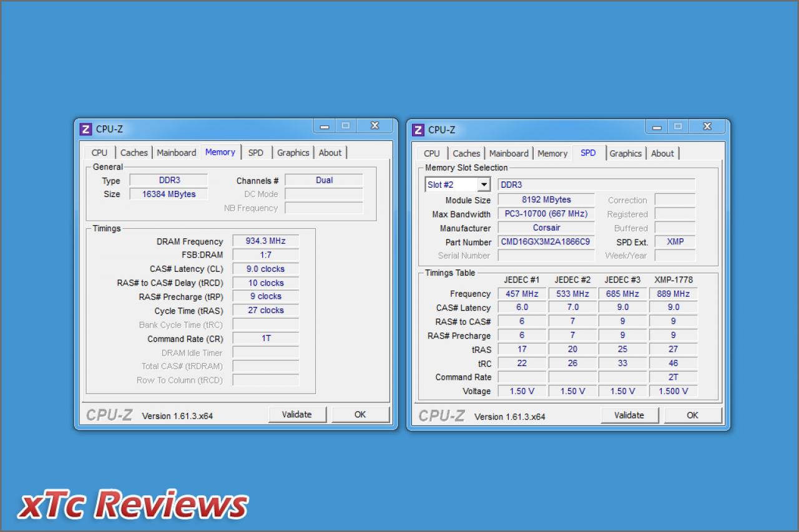Switch to CPU tab in right window
The height and width of the screenshot is (532, 799).
[432, 153]
